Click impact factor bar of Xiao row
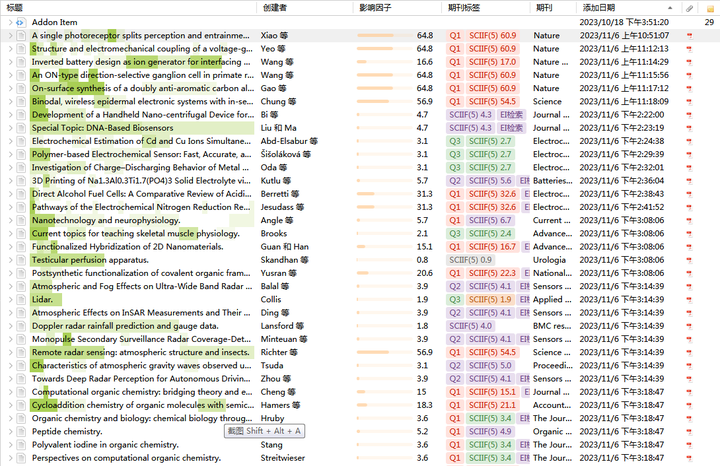Image resolution: width=720 pixels, height=466 pixels. pos(384,35)
